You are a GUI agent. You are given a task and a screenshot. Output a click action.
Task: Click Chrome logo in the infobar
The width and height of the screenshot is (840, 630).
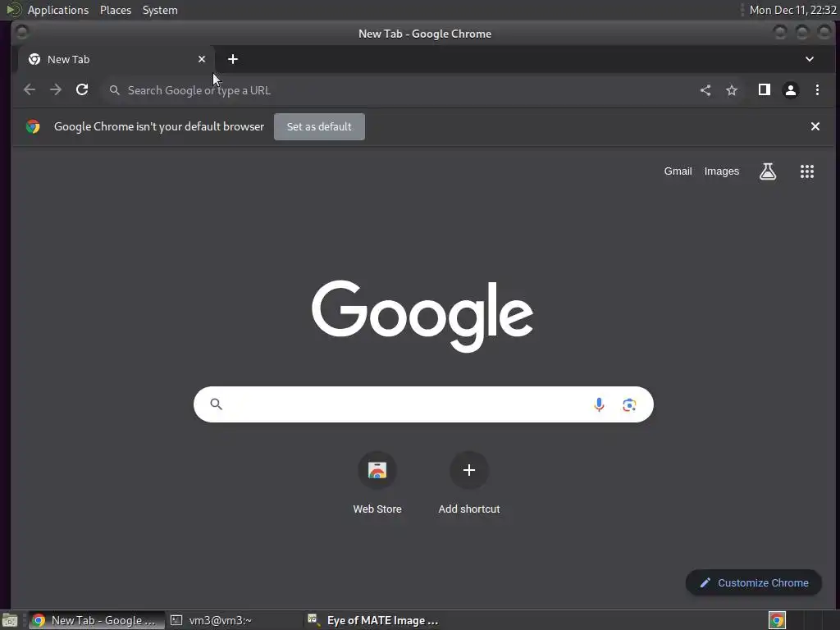(x=33, y=126)
